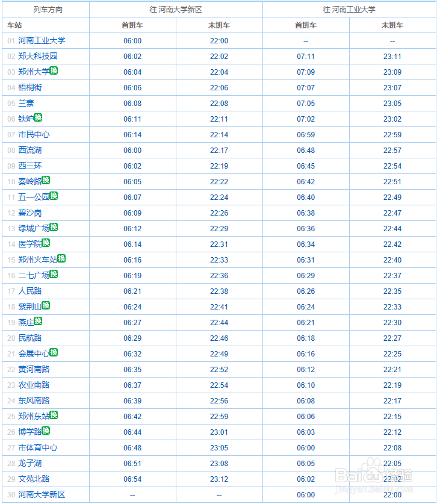This screenshot has height=504, width=437.
Task: Click the transfer icon beside 绿城广场
Action: point(54,227)
